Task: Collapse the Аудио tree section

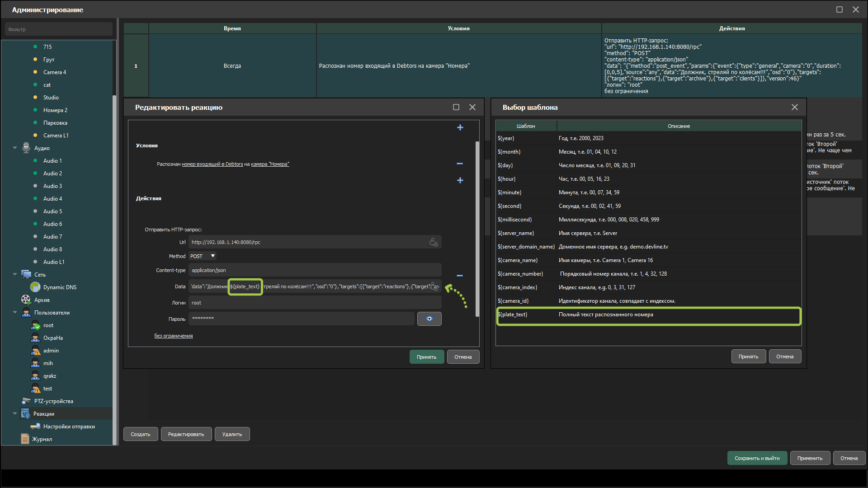Action: click(x=15, y=148)
